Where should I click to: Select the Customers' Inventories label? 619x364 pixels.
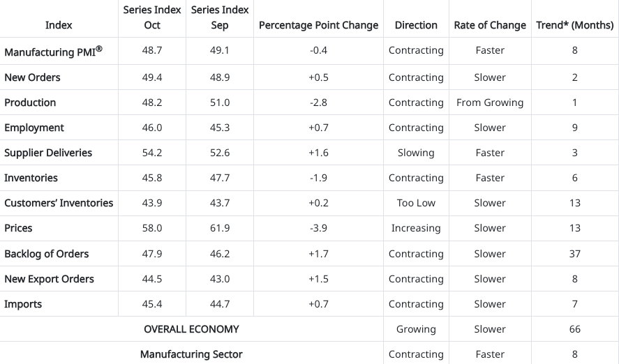pyautogui.click(x=59, y=203)
